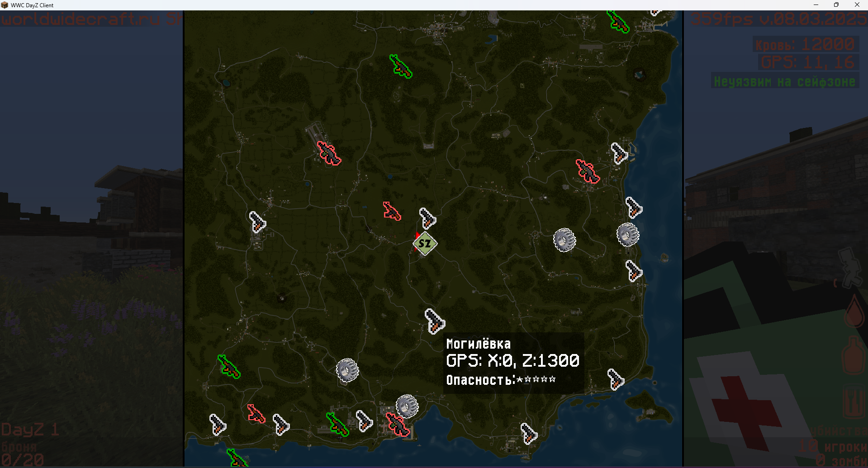Image resolution: width=868 pixels, height=468 pixels.
Task: Select the gear marker in the south-west interior
Action: point(347,370)
